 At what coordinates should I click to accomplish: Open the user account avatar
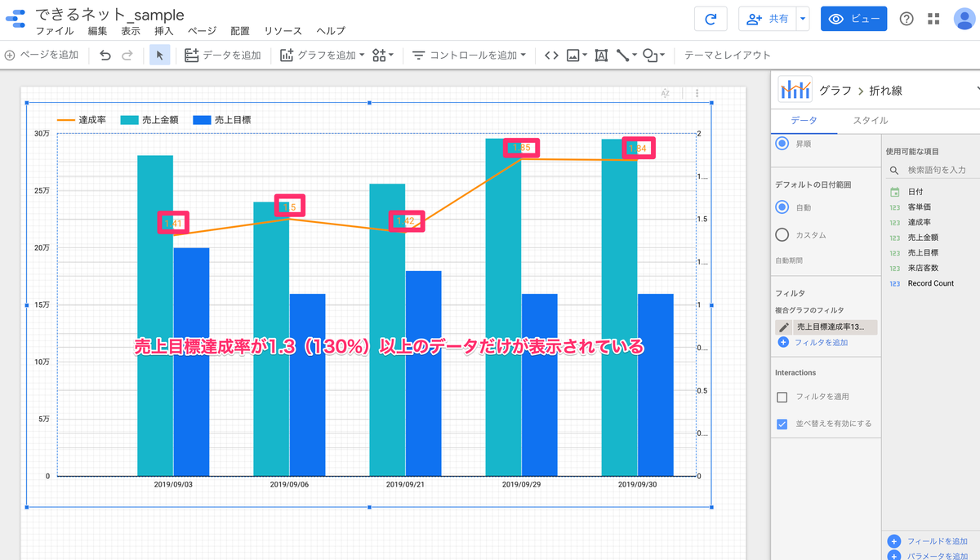[964, 19]
